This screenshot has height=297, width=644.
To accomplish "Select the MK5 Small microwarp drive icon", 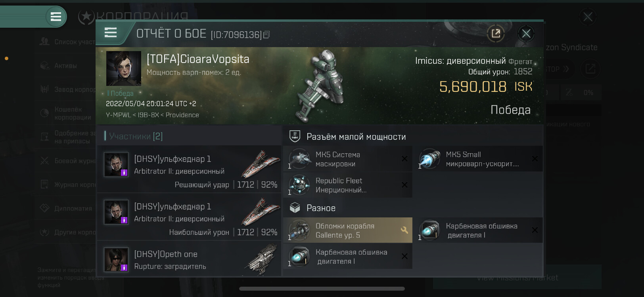I will coord(430,159).
